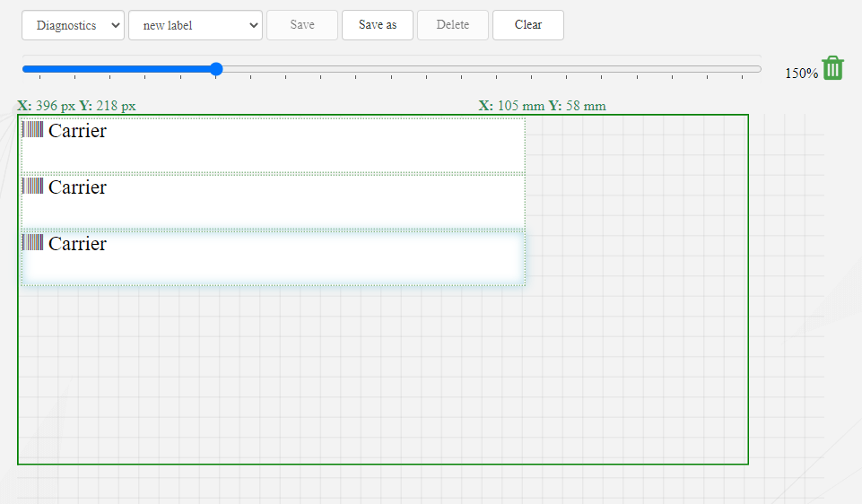
Task: Click the first Carrier text label
Action: pyautogui.click(x=77, y=131)
